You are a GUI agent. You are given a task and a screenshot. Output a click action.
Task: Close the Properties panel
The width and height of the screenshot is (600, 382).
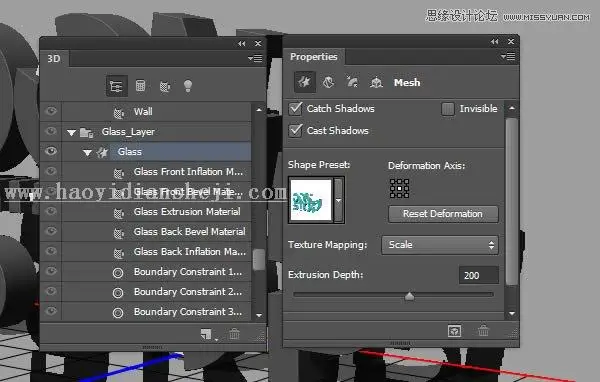pos(511,41)
